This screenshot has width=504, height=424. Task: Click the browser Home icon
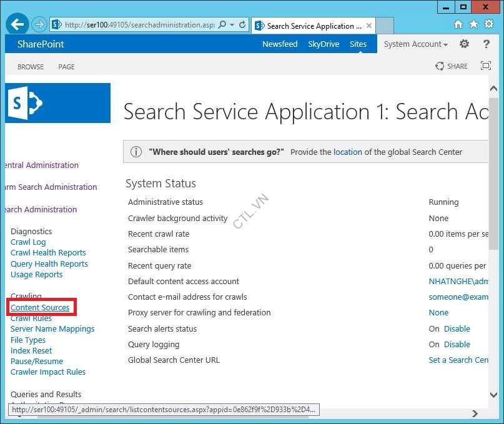click(458, 24)
